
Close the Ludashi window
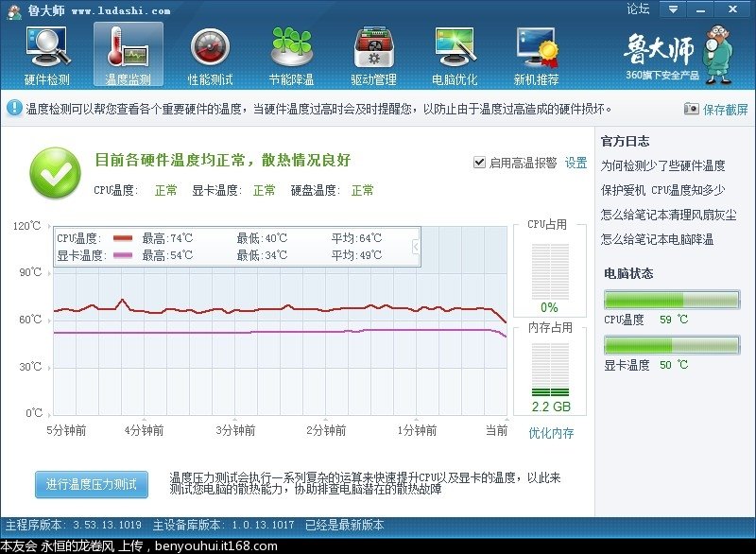pyautogui.click(x=733, y=9)
